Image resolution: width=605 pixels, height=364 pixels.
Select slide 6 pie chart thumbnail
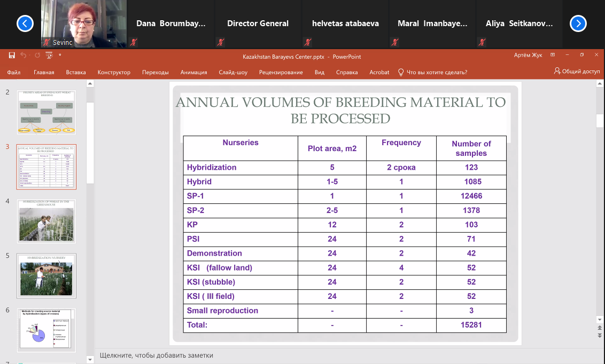click(x=46, y=330)
